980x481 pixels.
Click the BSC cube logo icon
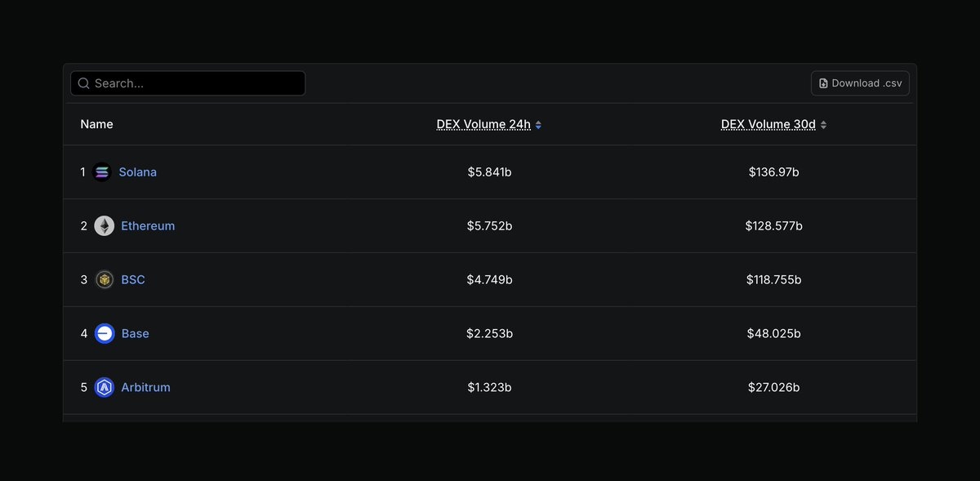click(105, 280)
